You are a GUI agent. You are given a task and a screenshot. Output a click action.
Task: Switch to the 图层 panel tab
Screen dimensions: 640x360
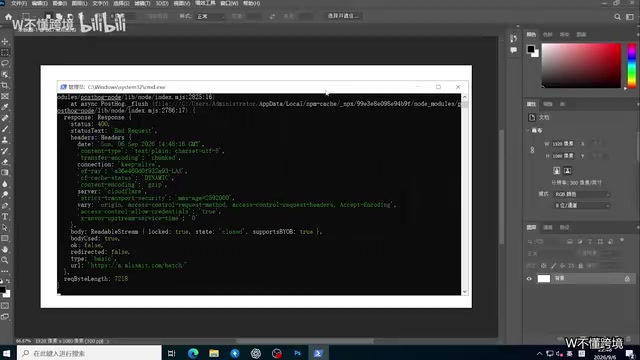[531, 228]
